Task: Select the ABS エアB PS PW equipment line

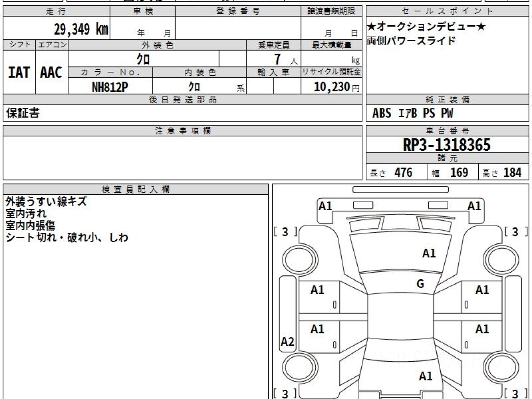Action: click(413, 113)
